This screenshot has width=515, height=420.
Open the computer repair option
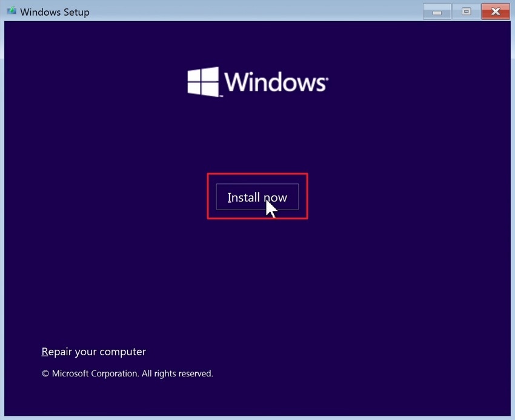pyautogui.click(x=94, y=352)
